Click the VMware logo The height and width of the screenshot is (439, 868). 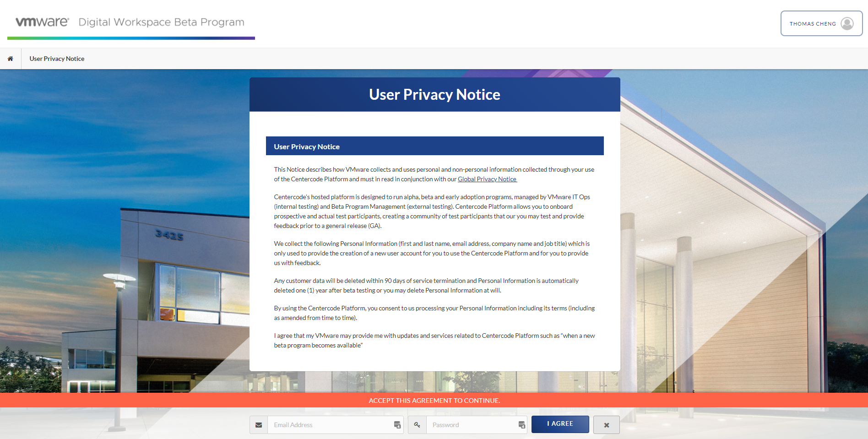tap(42, 22)
